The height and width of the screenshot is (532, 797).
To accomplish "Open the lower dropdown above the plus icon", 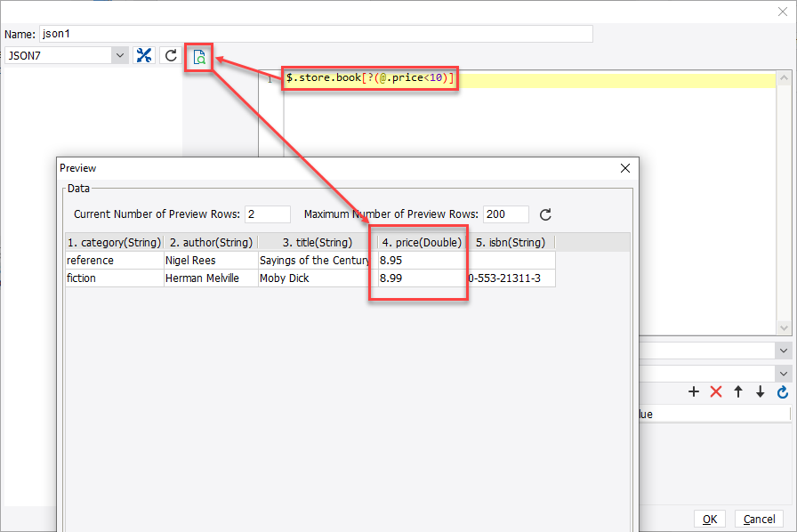I will (782, 373).
